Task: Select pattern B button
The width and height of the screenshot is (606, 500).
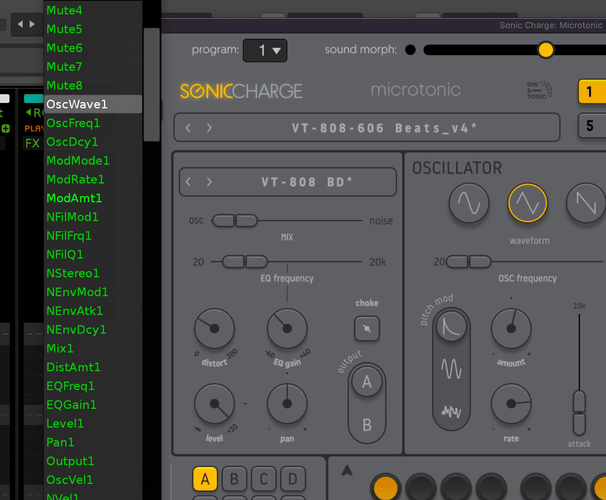Action: pos(234,479)
